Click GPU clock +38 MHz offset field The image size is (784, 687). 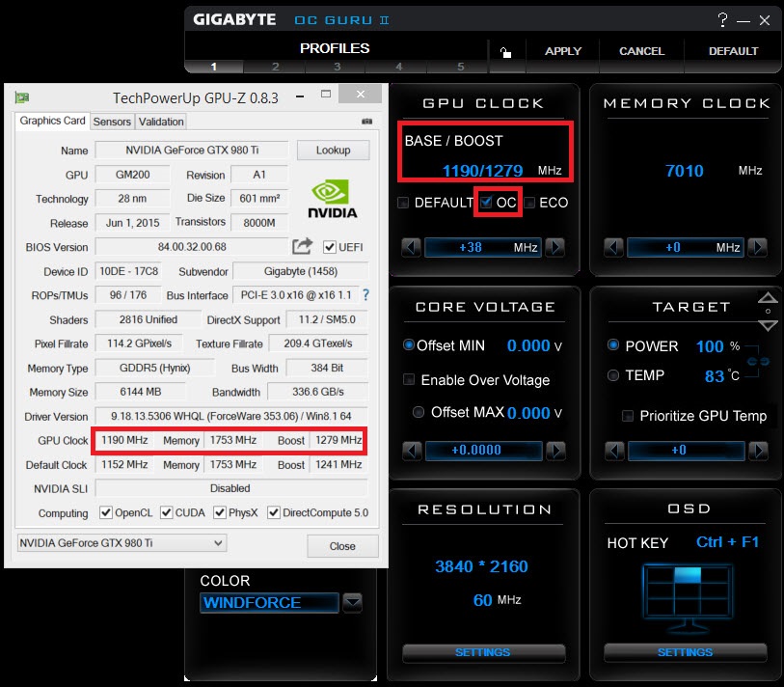tap(483, 247)
